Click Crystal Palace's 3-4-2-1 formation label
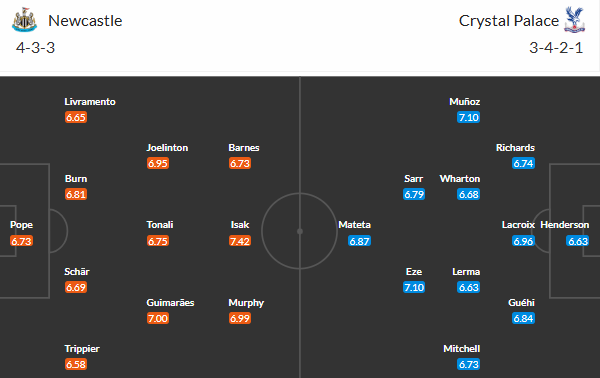Image resolution: width=600 pixels, height=378 pixels. point(556,48)
